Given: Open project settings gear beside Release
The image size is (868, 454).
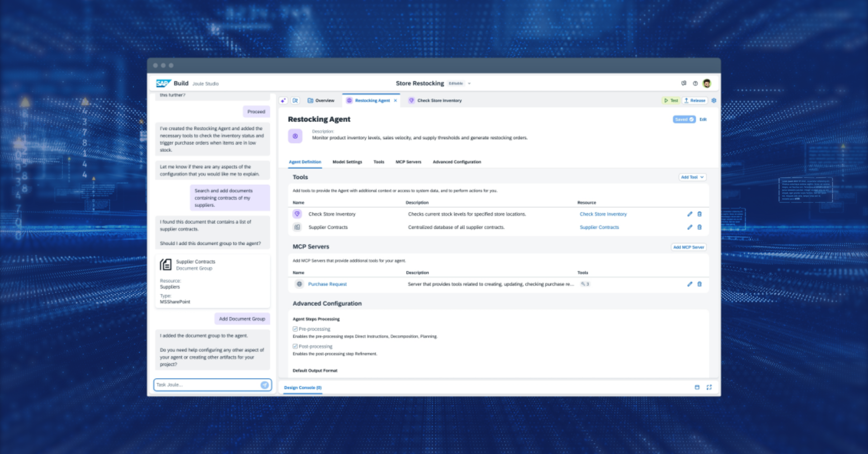Looking at the screenshot, I should coord(714,100).
